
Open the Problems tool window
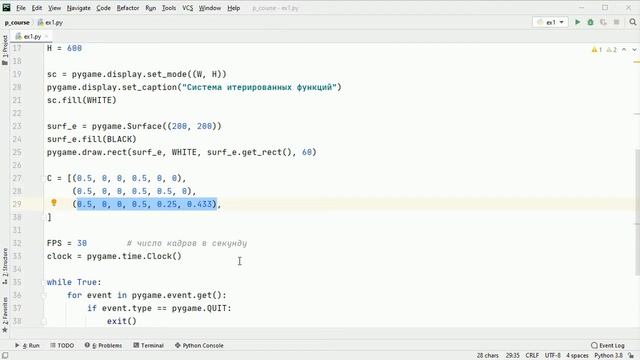tap(103, 345)
